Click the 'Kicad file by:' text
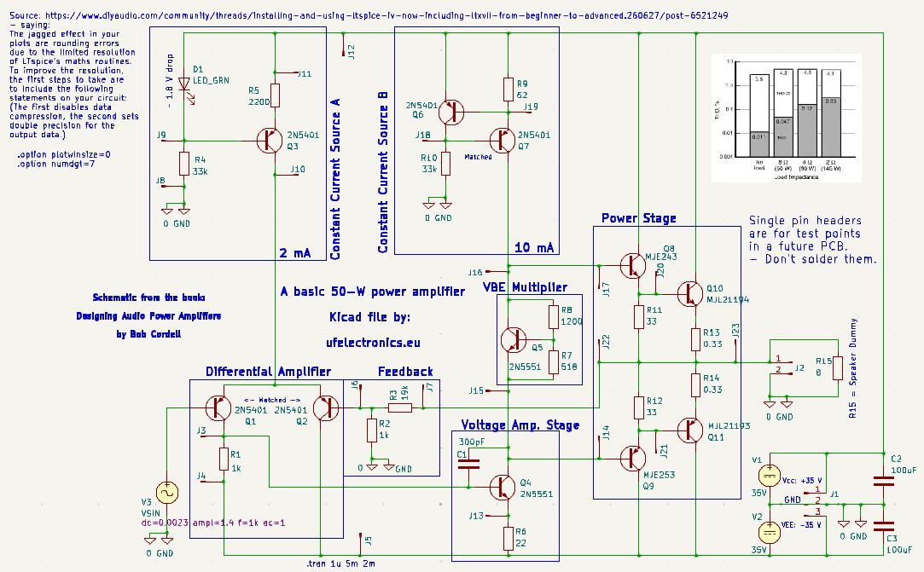The height and width of the screenshot is (572, 924). point(370,317)
